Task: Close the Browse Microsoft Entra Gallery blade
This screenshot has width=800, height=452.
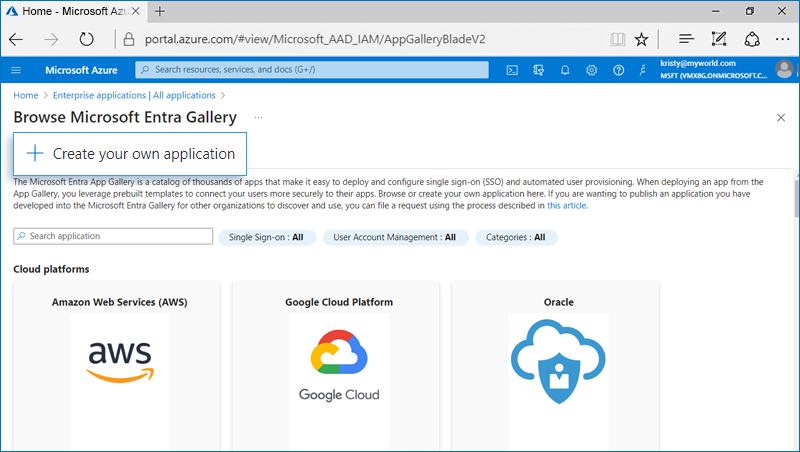Action: (x=781, y=118)
